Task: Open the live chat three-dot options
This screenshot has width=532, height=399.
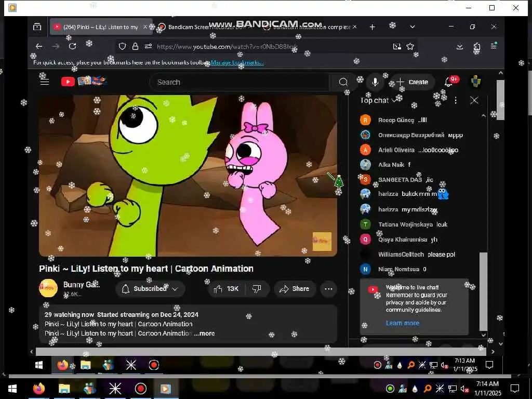Action: (456, 100)
